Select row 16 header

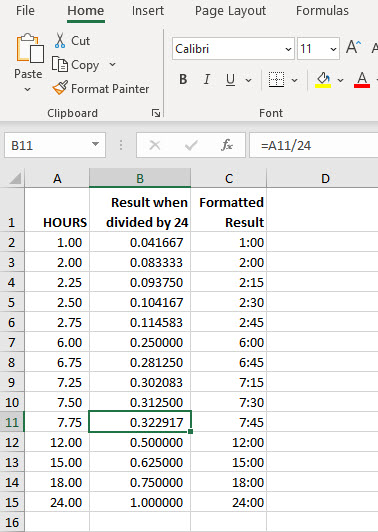click(x=12, y=522)
